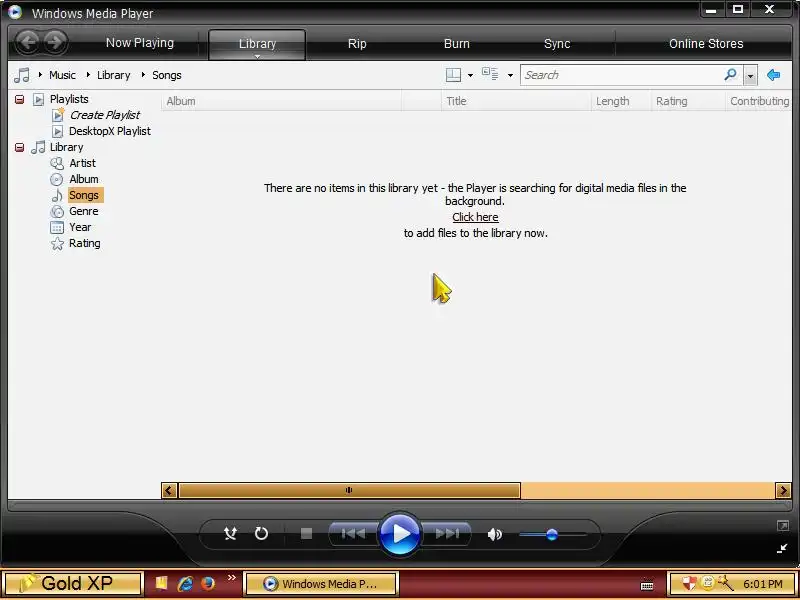Open the Library tab dropdown arrow
Image resolution: width=800 pixels, height=600 pixels.
point(257,56)
